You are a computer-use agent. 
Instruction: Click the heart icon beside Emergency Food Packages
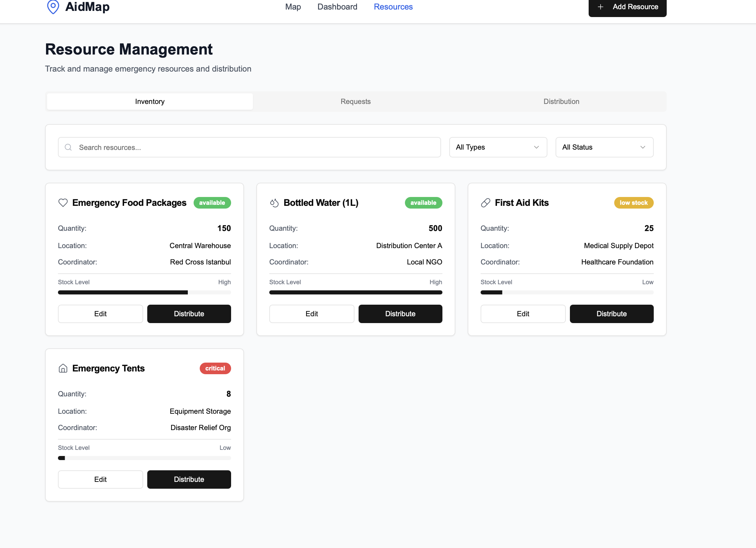(63, 203)
